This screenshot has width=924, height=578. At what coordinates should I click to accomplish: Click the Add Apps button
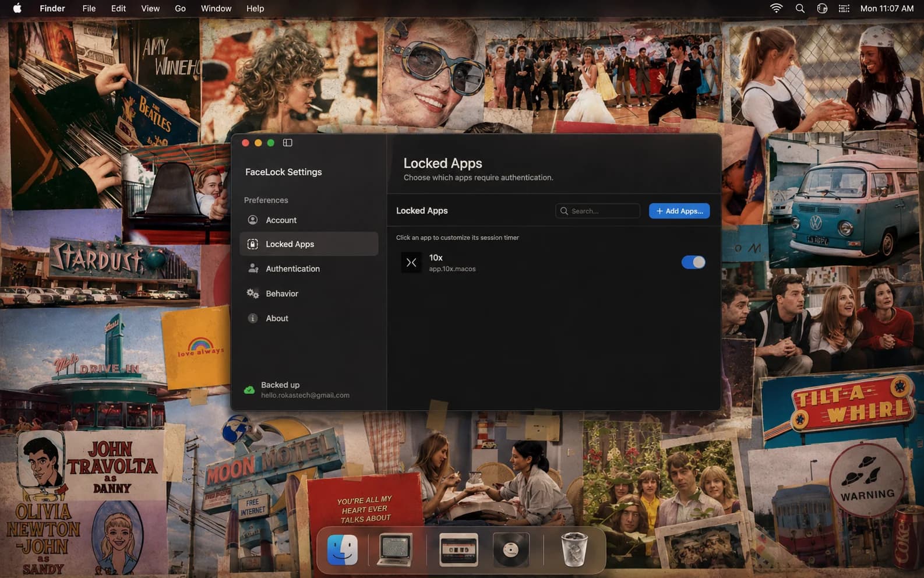pos(679,211)
